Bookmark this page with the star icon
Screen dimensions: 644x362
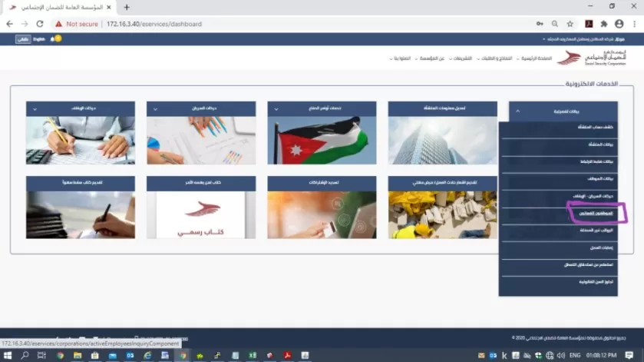coord(570,24)
